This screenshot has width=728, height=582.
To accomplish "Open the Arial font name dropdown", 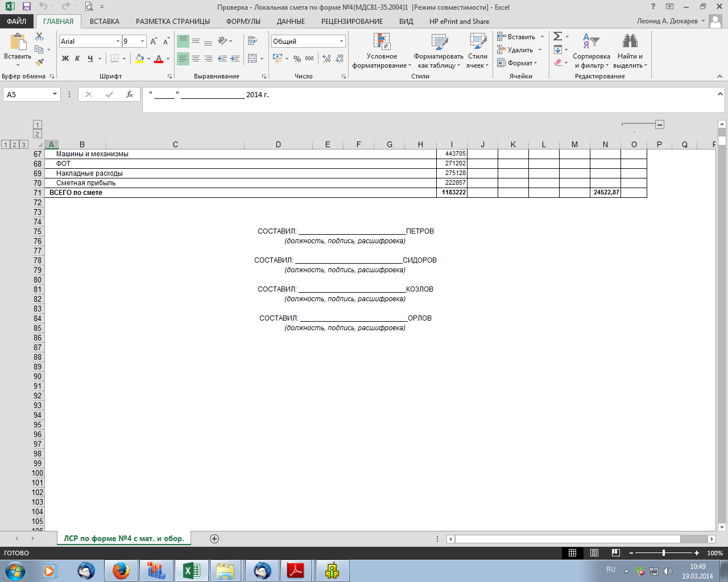I will tap(118, 41).
